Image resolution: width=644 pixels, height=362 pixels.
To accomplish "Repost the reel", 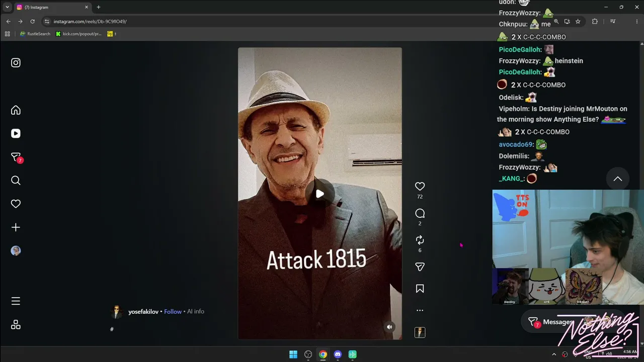I will point(420,240).
